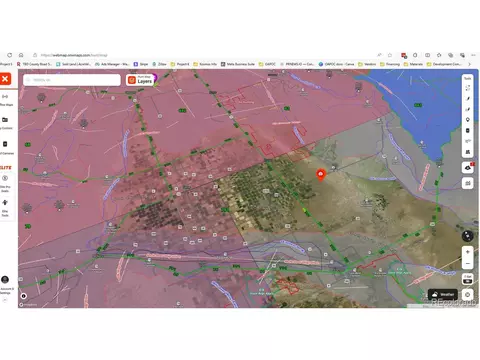Open the Sold Land AcreValue bookmark

(74, 64)
